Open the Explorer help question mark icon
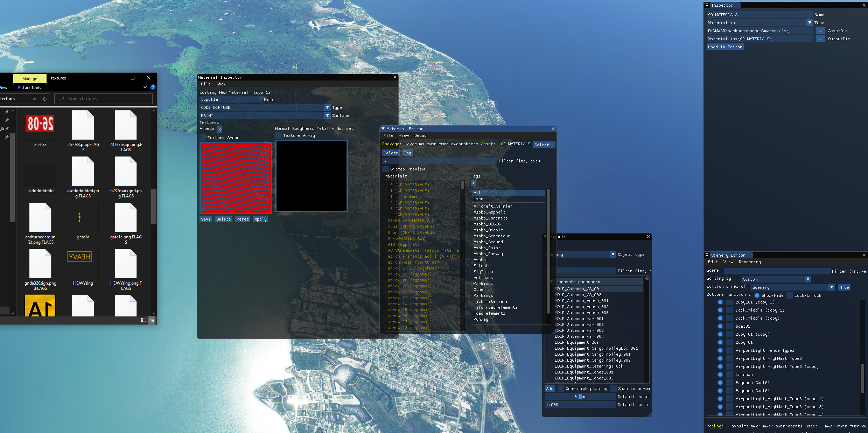 tap(153, 87)
